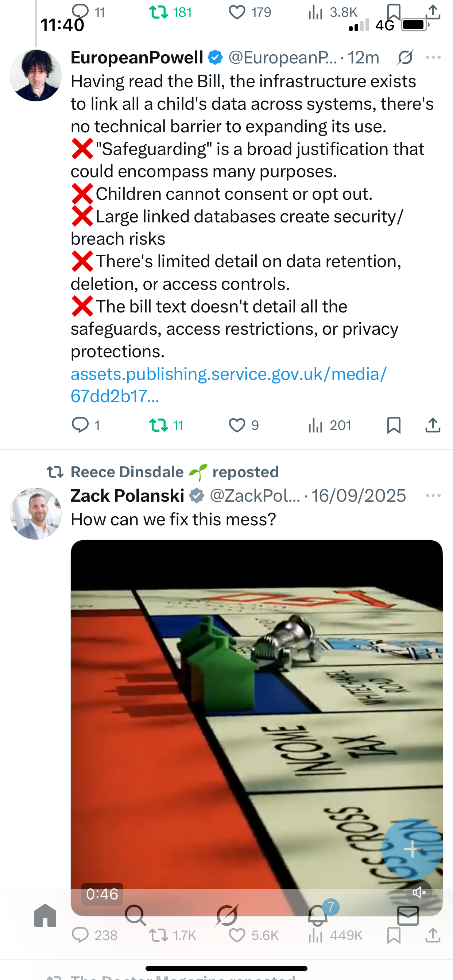
Task: Reply to EuropeanPowell's tweet
Action: (86, 425)
